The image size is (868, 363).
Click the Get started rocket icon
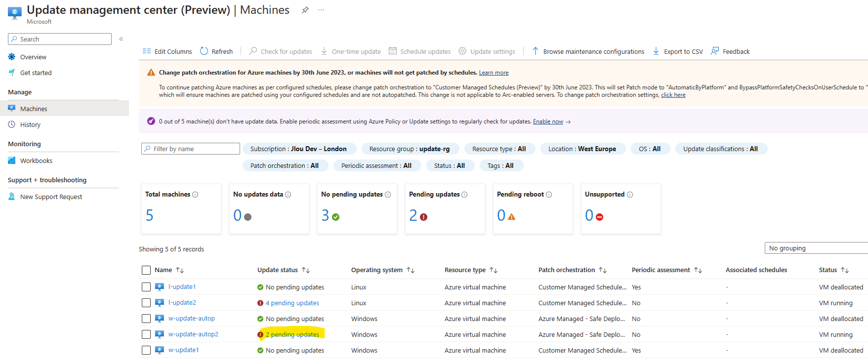coord(12,73)
